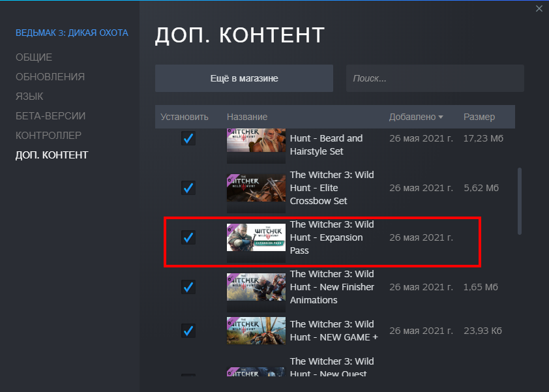Open the КОНТРОЛЛЕР section
The height and width of the screenshot is (392, 549).
48,135
